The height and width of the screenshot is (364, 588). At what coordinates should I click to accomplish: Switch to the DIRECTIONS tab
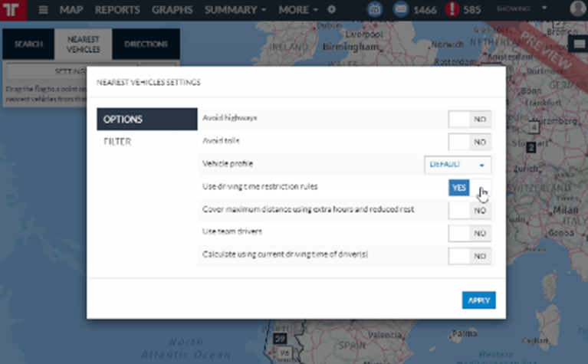tap(146, 44)
